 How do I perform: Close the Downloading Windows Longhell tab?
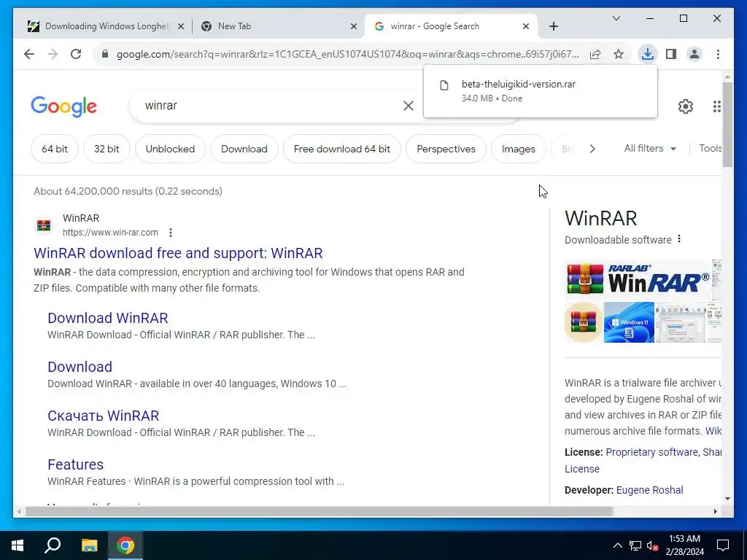(x=181, y=26)
